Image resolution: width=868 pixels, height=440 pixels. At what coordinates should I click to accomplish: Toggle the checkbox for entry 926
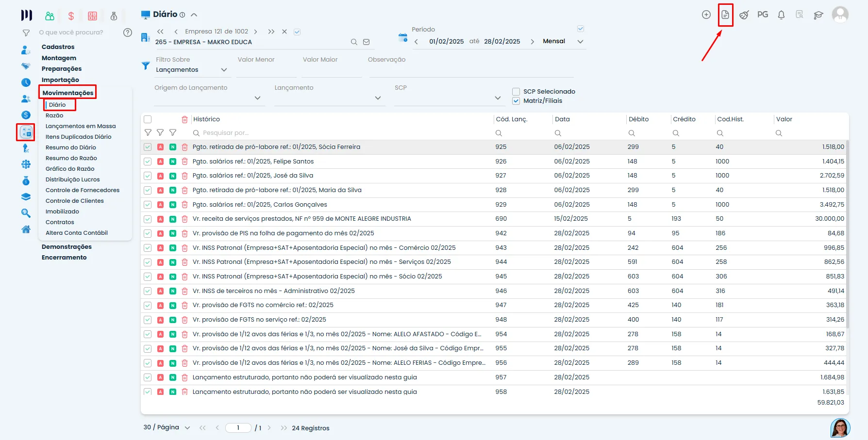(148, 162)
